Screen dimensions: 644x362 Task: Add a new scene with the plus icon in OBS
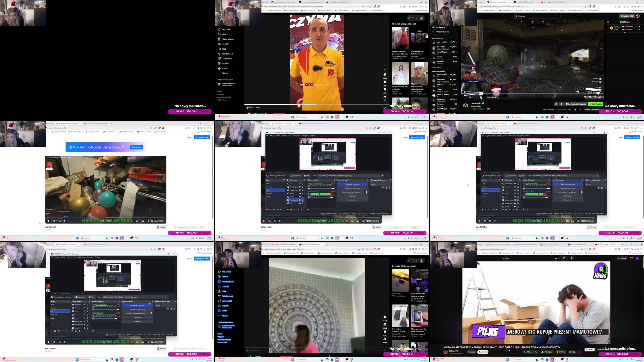[52, 331]
